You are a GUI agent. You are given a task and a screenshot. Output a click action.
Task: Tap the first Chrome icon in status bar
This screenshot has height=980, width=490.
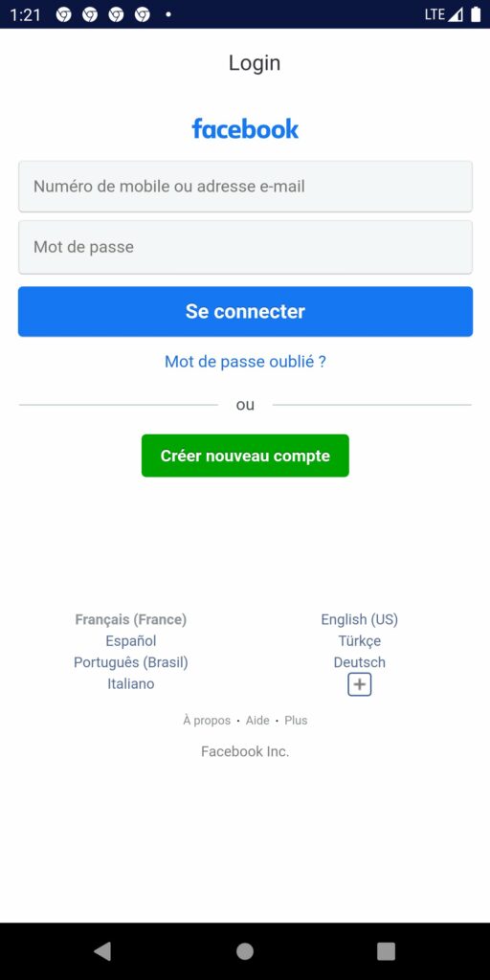pyautogui.click(x=64, y=14)
